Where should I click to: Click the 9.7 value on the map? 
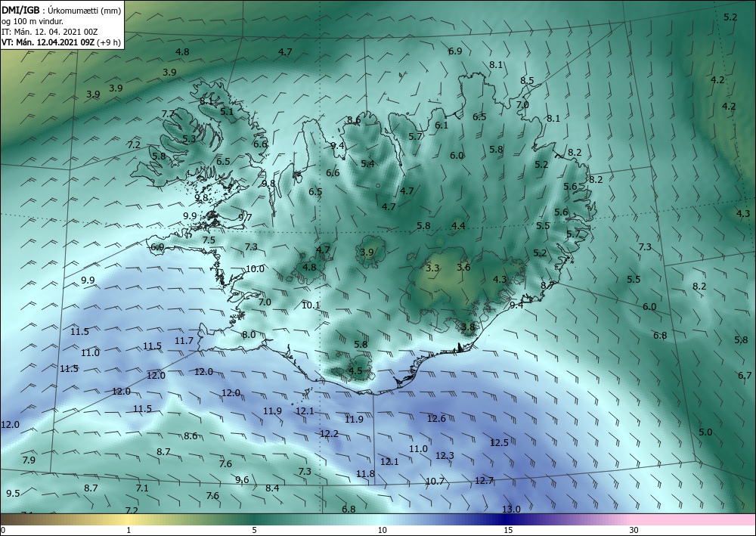pyautogui.click(x=245, y=217)
